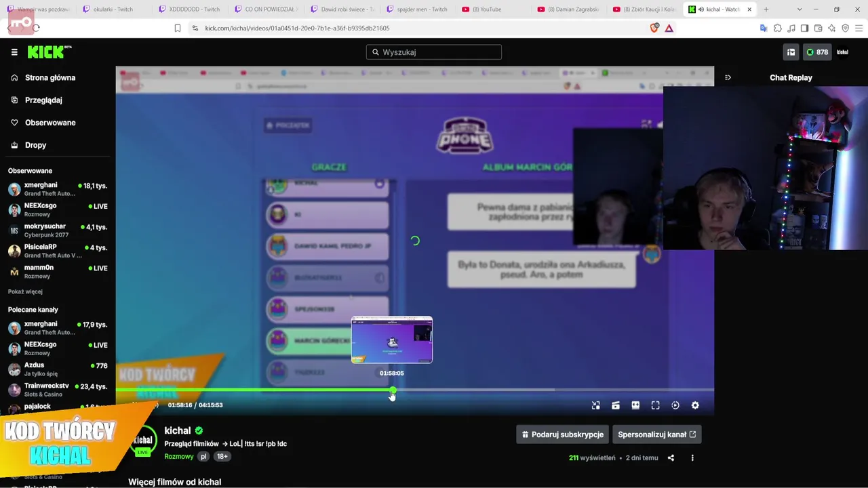Switch to the (8) YouTube tab
The height and width of the screenshot is (488, 868).
(494, 9)
